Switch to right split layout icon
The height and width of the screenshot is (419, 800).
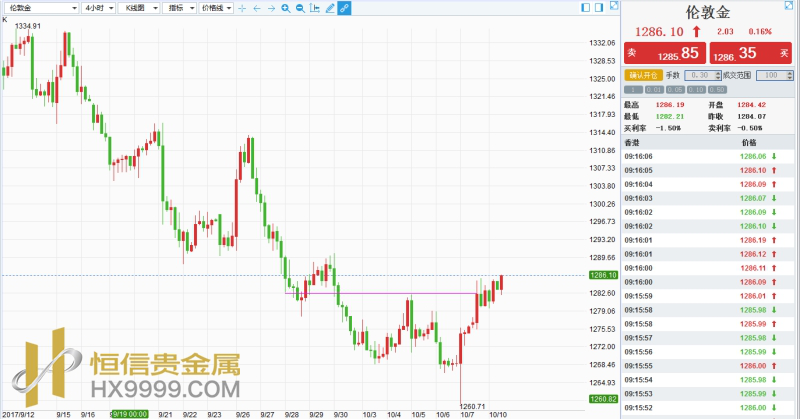[x=599, y=8]
